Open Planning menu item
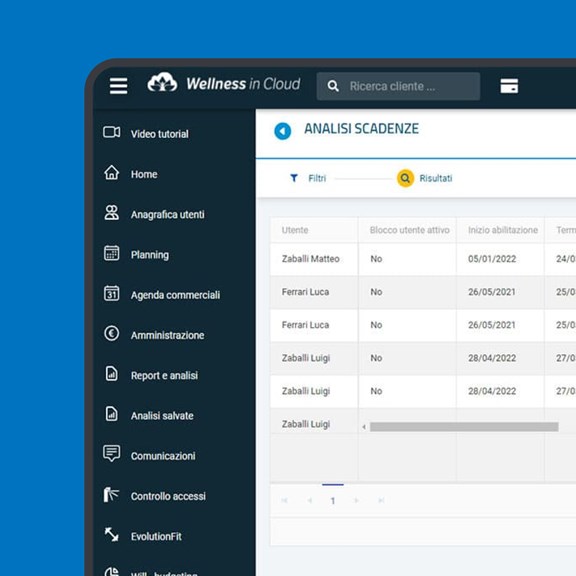 click(x=150, y=255)
